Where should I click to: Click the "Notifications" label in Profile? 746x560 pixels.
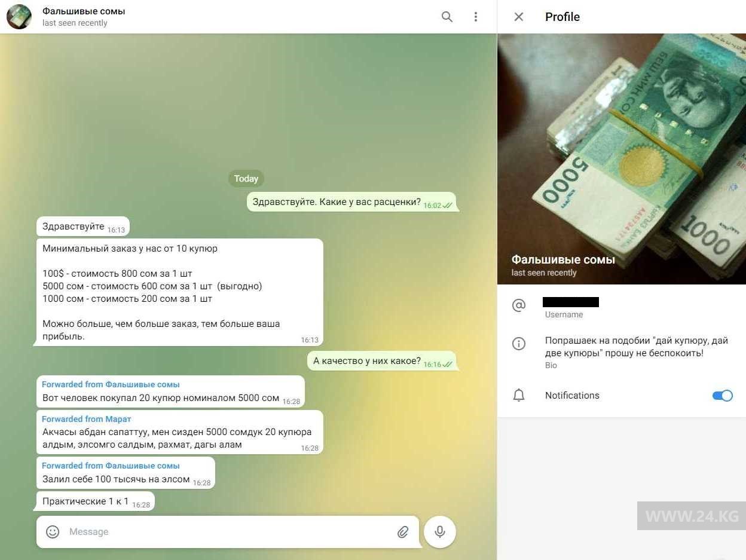[572, 396]
